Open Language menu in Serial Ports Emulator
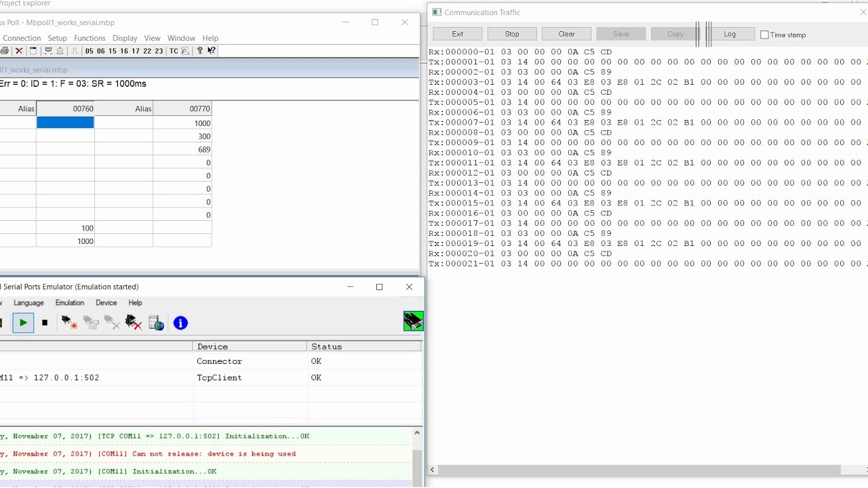 click(28, 303)
